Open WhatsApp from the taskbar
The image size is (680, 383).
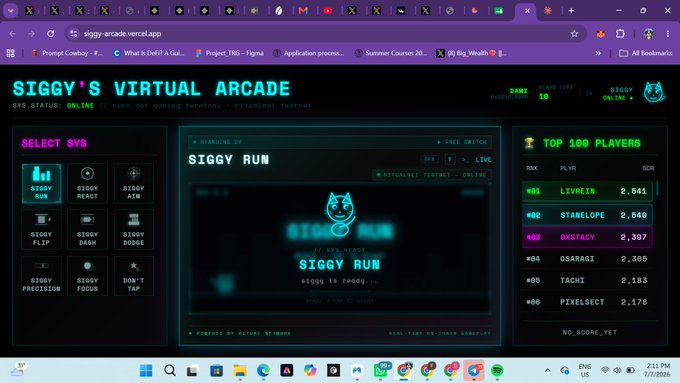click(x=380, y=370)
